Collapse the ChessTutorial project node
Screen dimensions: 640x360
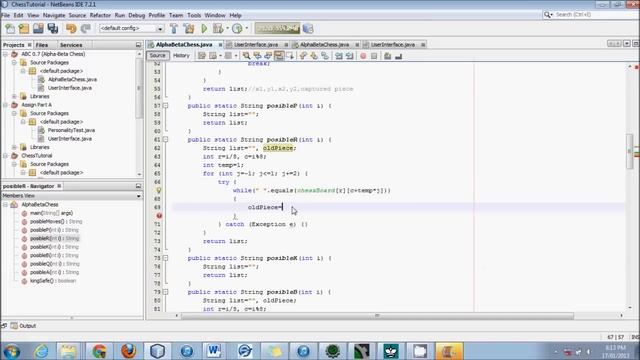coord(5,156)
